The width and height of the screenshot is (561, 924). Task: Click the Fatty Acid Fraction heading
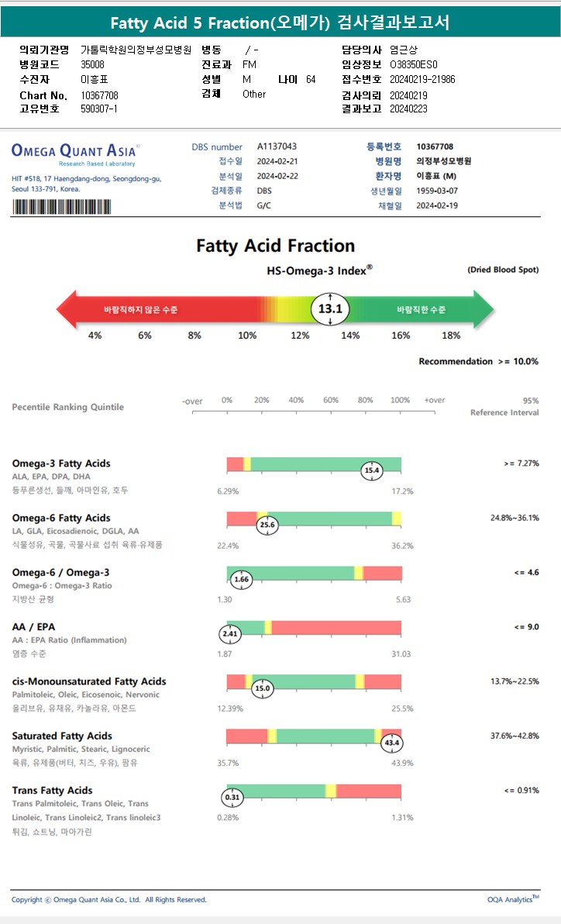click(275, 245)
